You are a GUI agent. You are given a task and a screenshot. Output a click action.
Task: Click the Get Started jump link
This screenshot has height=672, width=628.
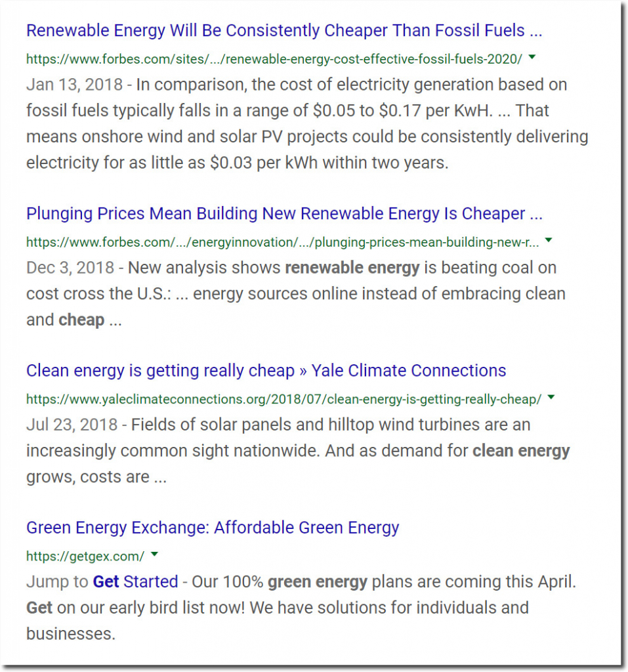135,582
